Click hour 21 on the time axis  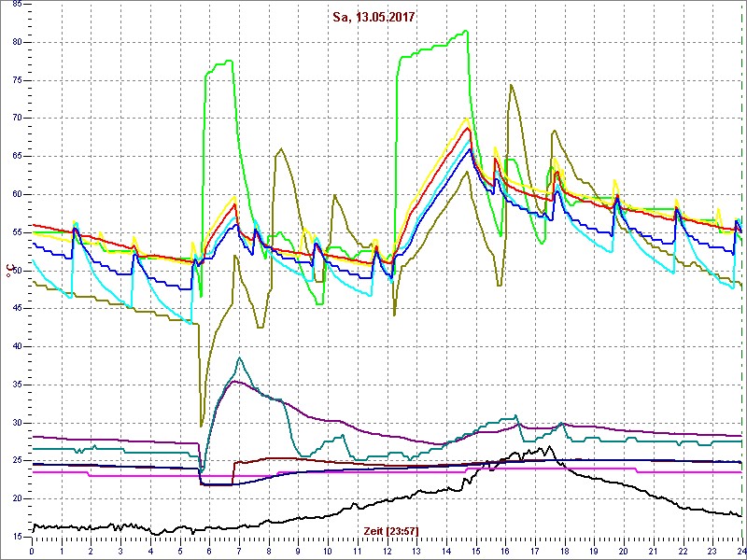pos(653,551)
